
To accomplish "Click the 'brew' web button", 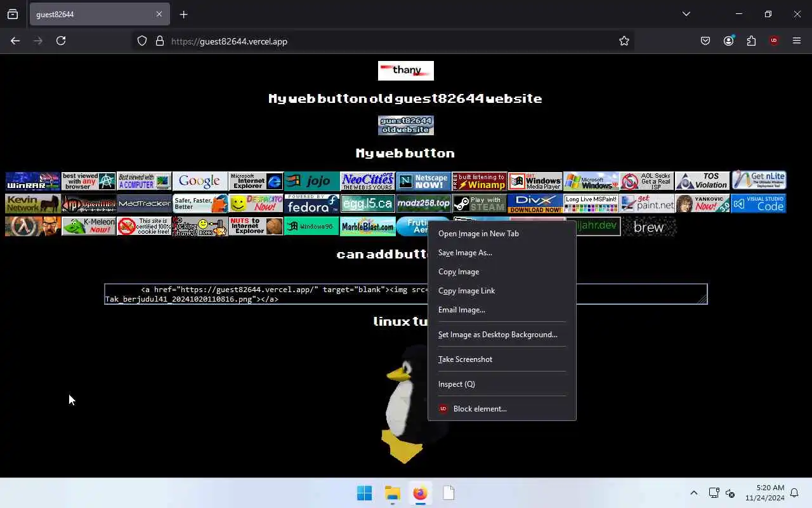I will click(x=649, y=227).
